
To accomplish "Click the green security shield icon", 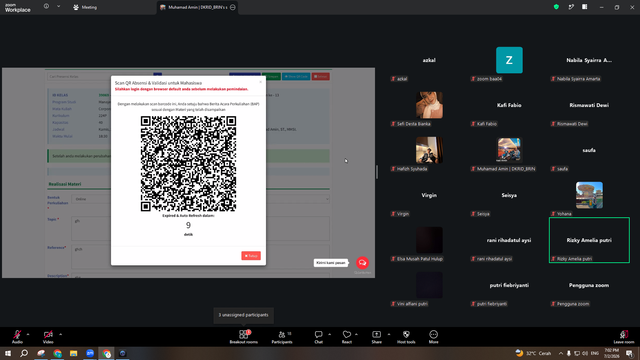I will point(556,7).
